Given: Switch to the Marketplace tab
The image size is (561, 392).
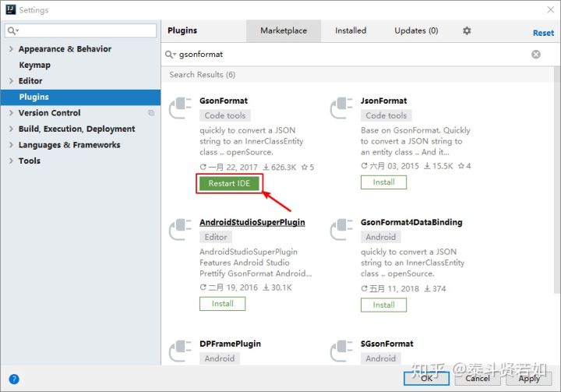Looking at the screenshot, I should click(284, 31).
